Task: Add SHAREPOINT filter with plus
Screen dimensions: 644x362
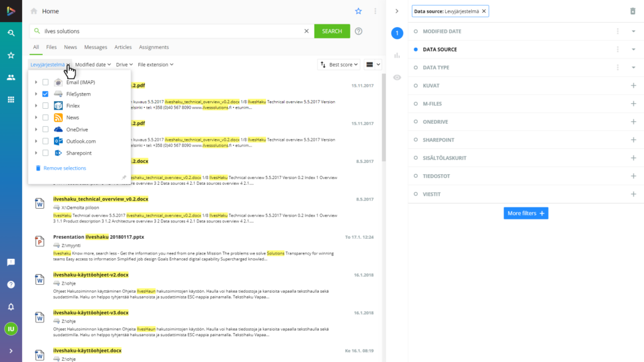Action: (x=633, y=140)
